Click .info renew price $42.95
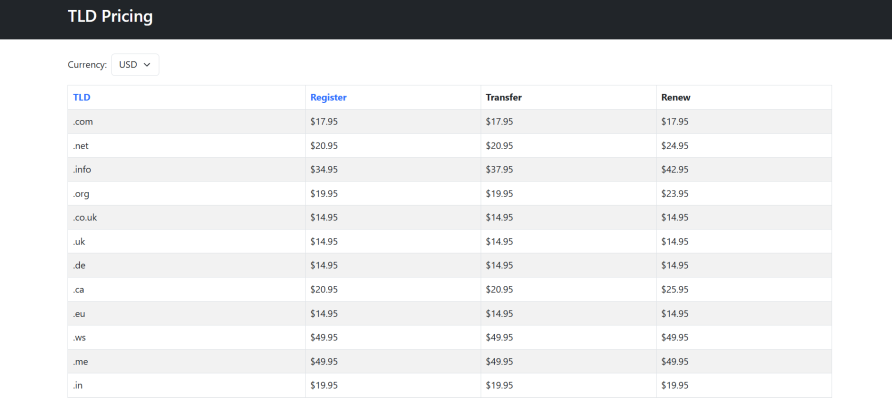Screen dimensions: 892x398 pos(675,169)
